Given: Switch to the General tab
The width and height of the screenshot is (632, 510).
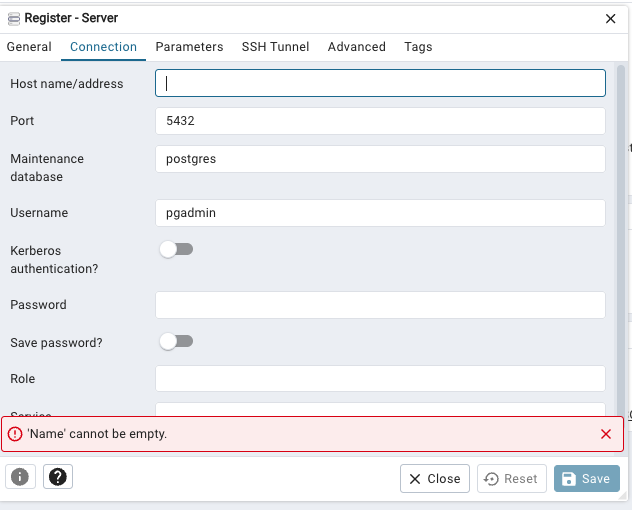Looking at the screenshot, I should pyautogui.click(x=29, y=47).
